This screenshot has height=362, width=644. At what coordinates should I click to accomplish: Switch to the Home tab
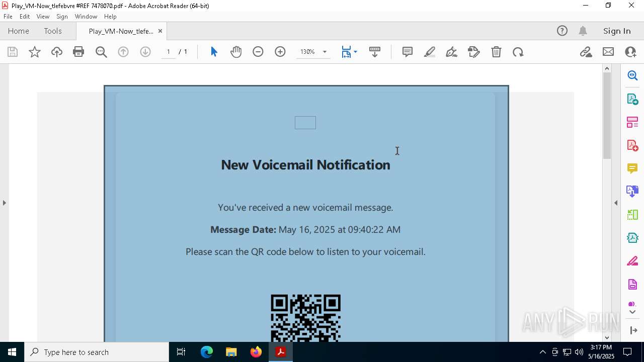(x=19, y=31)
